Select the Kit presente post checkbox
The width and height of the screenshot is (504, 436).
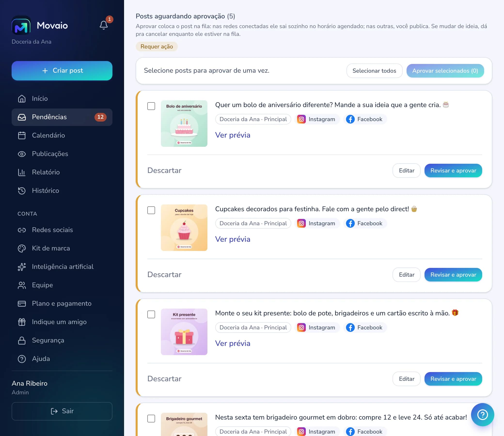pyautogui.click(x=151, y=314)
